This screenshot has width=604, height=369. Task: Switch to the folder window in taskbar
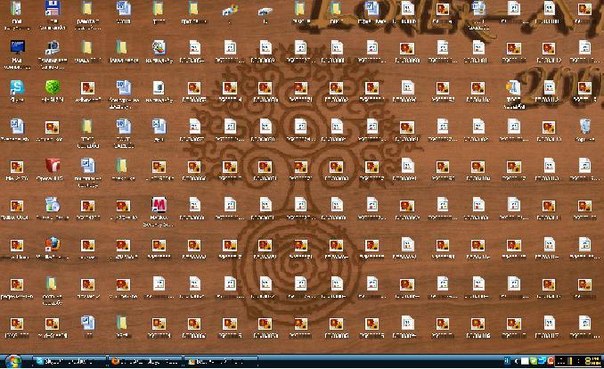click(x=221, y=361)
